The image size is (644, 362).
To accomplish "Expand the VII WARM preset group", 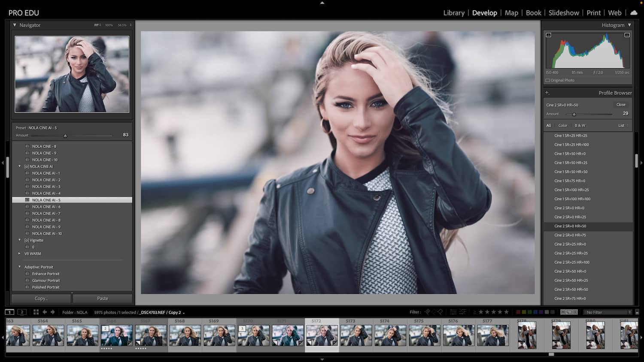I will click(x=19, y=253).
